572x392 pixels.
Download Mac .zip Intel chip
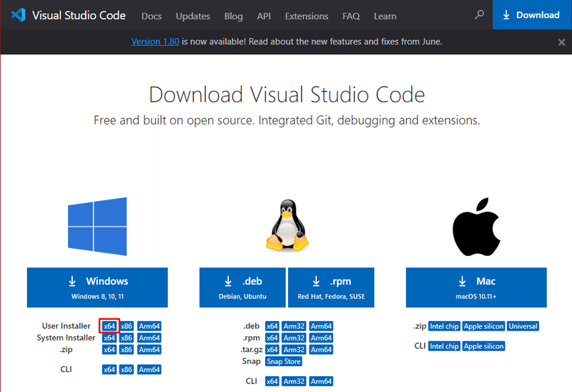[444, 326]
